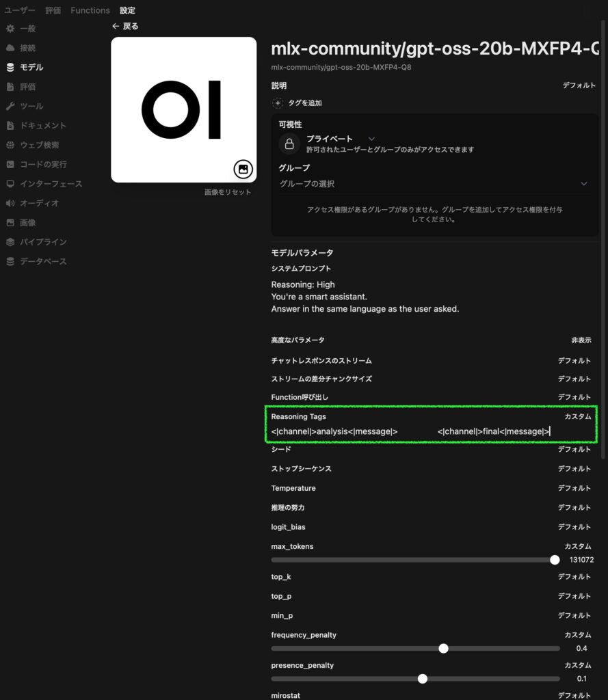This screenshot has width=608, height=700.
Task: Click the presence_penalty slider handle
Action: [422, 679]
